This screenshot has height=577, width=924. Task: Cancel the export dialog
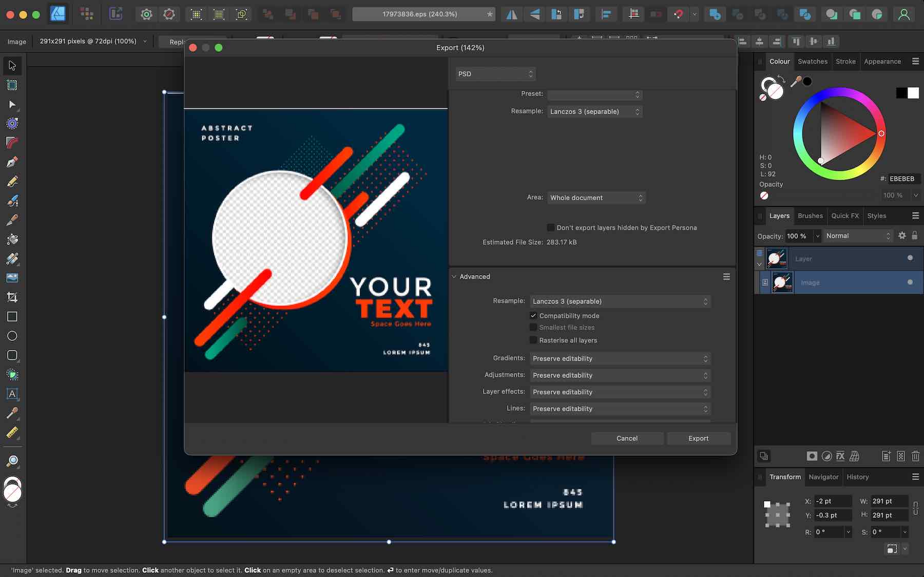(627, 438)
